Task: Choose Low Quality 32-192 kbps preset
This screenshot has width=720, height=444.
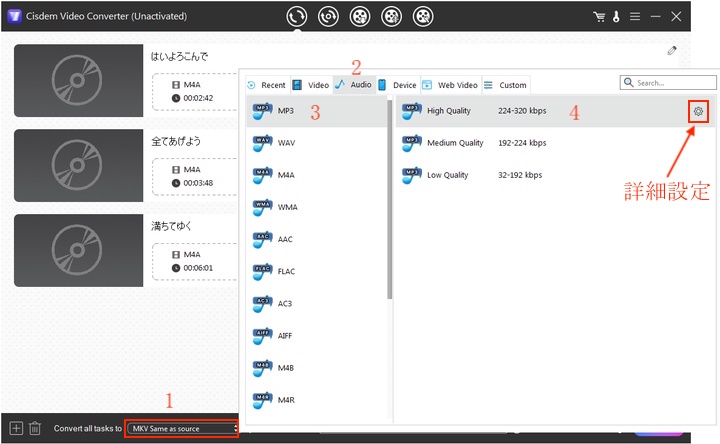Action: point(555,175)
